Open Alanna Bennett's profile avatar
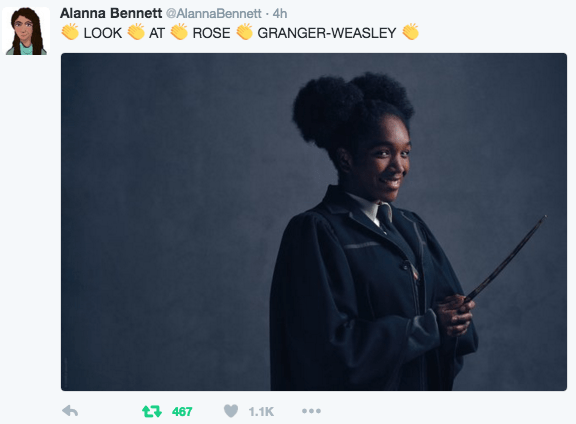This screenshot has height=424, width=576. 26,31
